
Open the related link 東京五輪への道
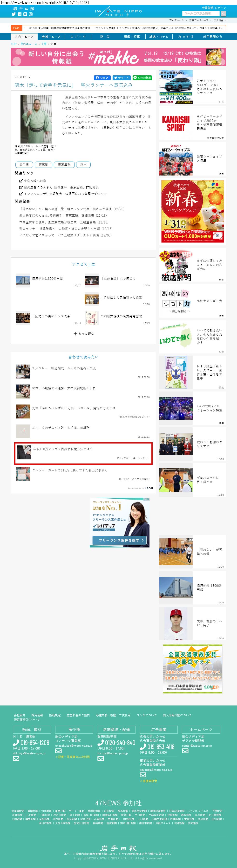tap(35, 181)
